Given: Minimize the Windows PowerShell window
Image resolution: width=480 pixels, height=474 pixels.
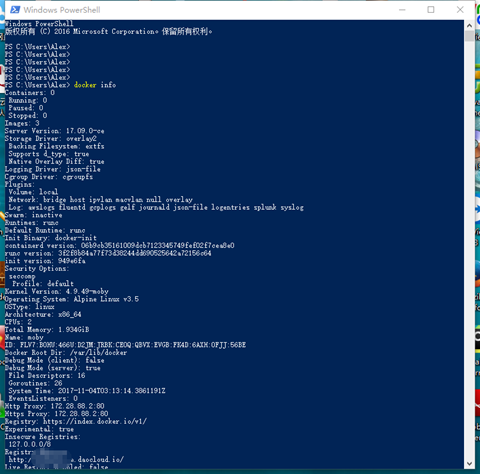Looking at the screenshot, I should (x=402, y=10).
